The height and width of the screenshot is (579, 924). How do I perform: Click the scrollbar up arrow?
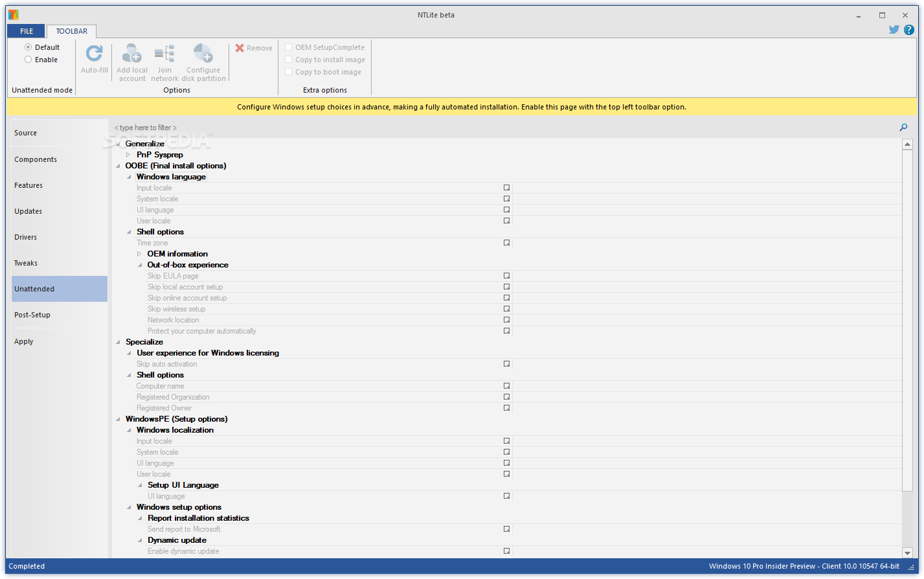coord(907,144)
